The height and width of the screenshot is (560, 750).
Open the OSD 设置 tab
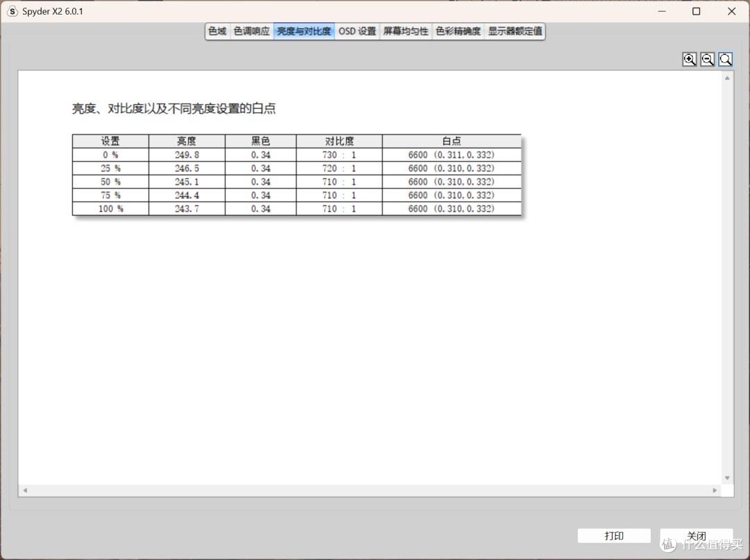point(358,31)
